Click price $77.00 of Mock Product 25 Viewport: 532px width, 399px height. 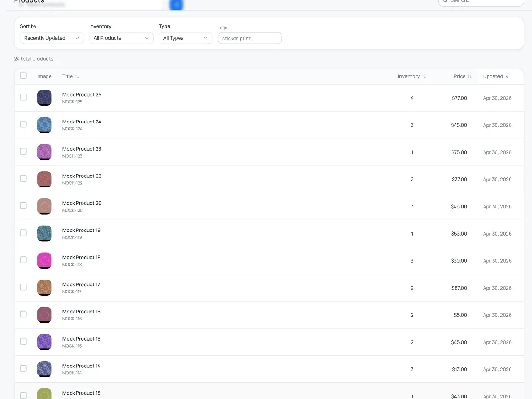(x=459, y=98)
